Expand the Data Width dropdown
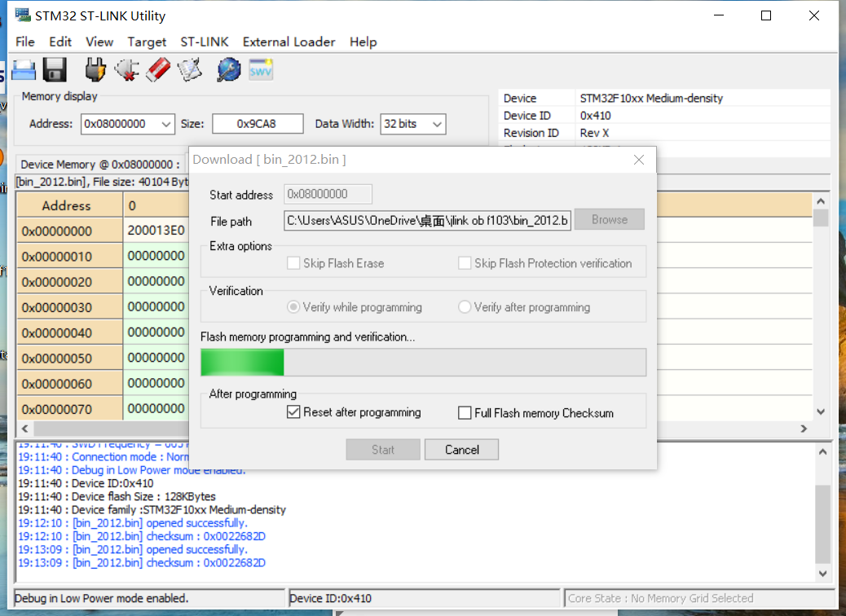The height and width of the screenshot is (616, 846). click(x=438, y=124)
